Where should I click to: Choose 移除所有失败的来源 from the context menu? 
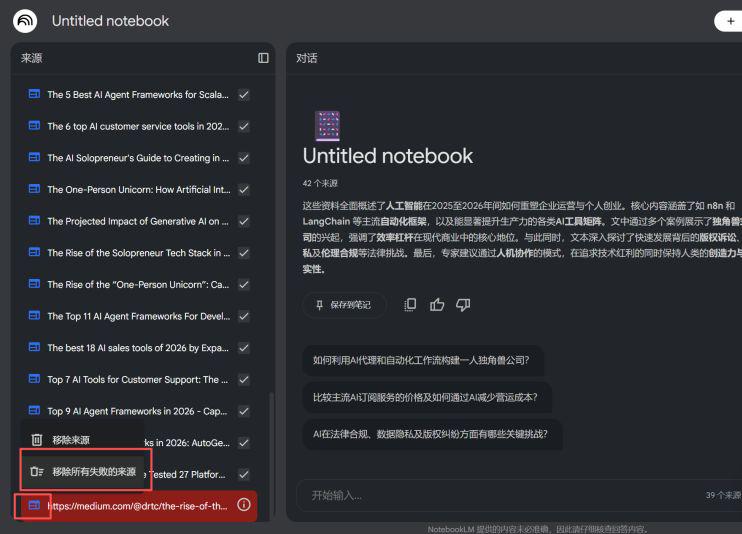pos(82,472)
